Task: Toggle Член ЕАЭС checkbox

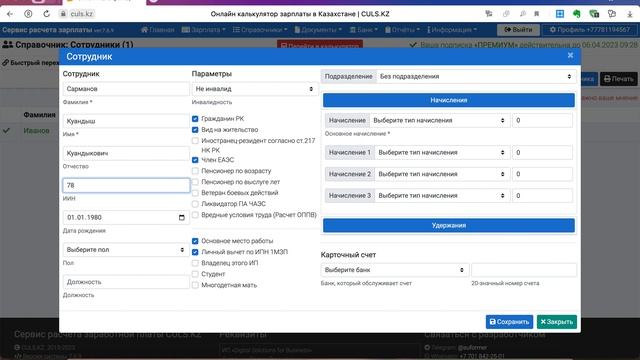Action: [195, 160]
